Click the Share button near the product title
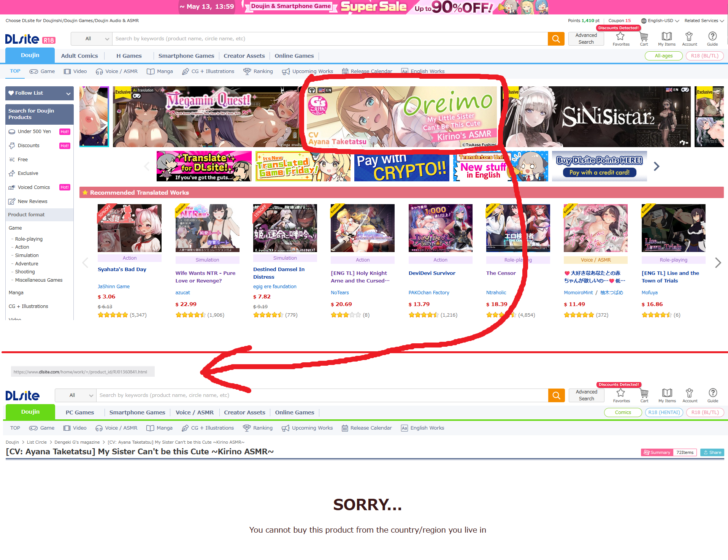The width and height of the screenshot is (728, 560). tap(712, 452)
